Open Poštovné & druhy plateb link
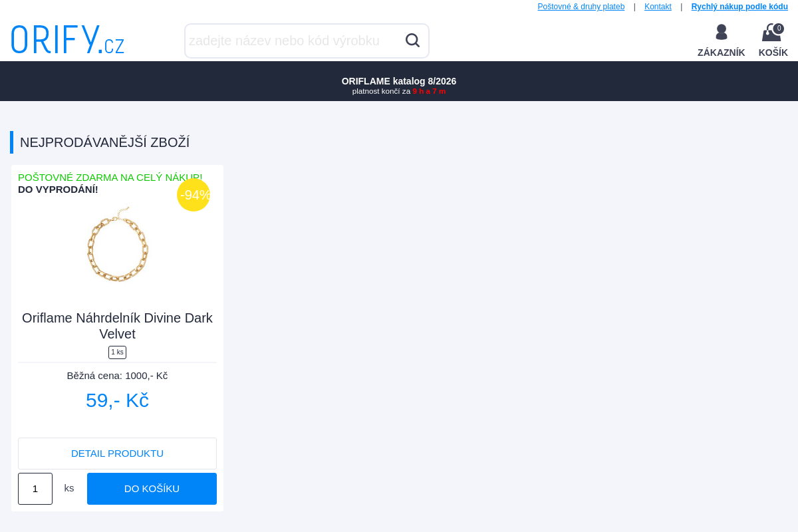 coord(581,7)
